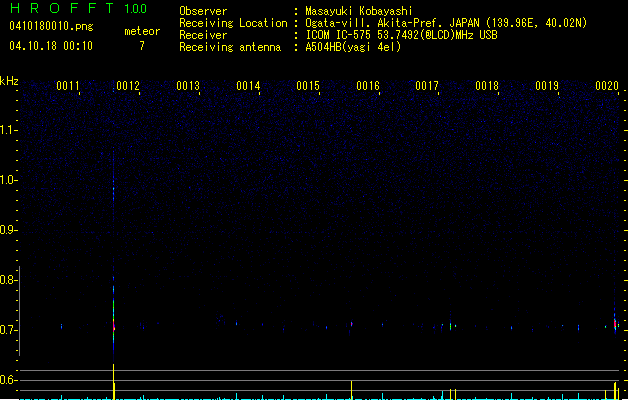Click the 0.7 kHz axis label
629x400 pixels.
8,330
